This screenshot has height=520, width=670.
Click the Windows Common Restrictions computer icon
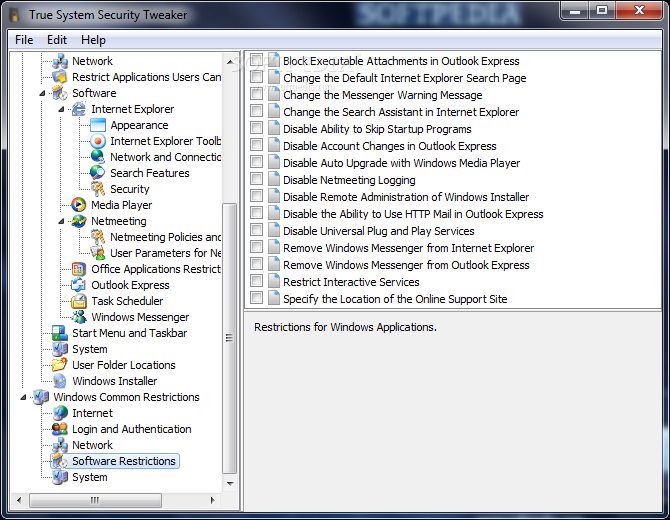(41, 397)
